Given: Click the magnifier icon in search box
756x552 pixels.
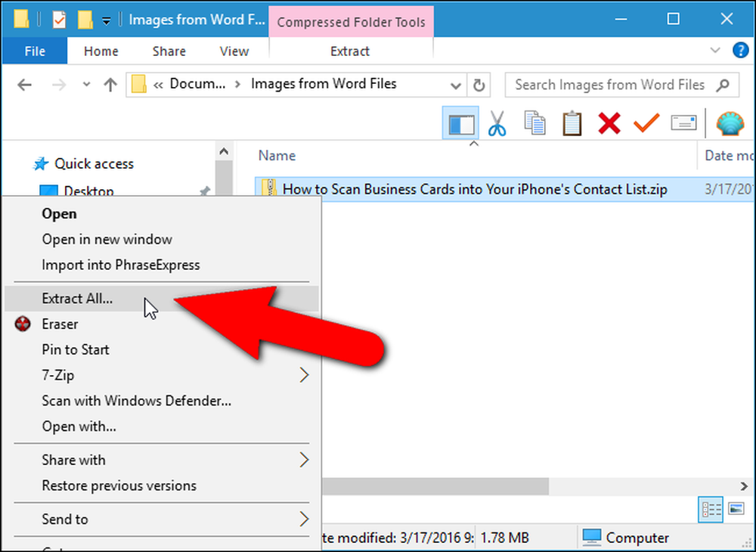Looking at the screenshot, I should coord(722,85).
